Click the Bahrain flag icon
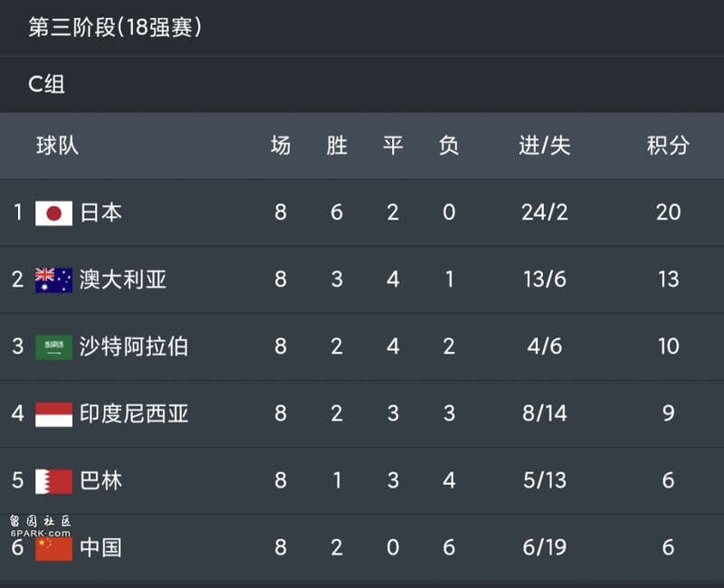The width and height of the screenshot is (724, 588). click(53, 481)
